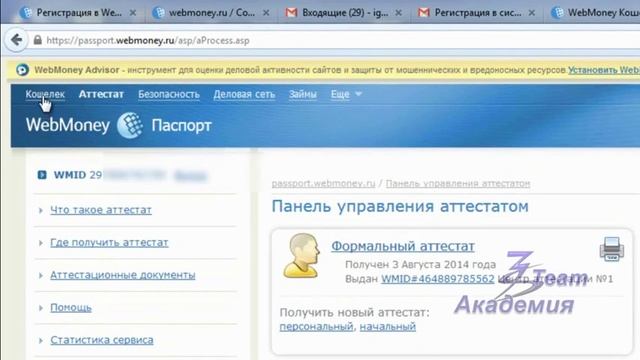Close the 'Регистрация в We...' tab
The image size is (640, 360).
[x=133, y=13]
